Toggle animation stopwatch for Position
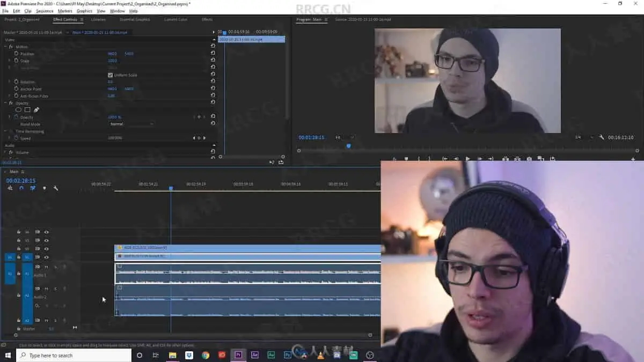This screenshot has height=362, width=644. [x=16, y=54]
